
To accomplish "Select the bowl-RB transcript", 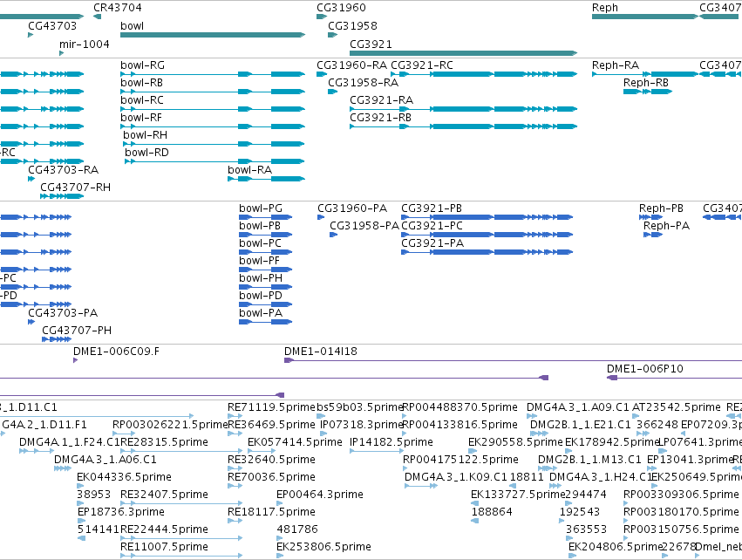I will (x=213, y=92).
